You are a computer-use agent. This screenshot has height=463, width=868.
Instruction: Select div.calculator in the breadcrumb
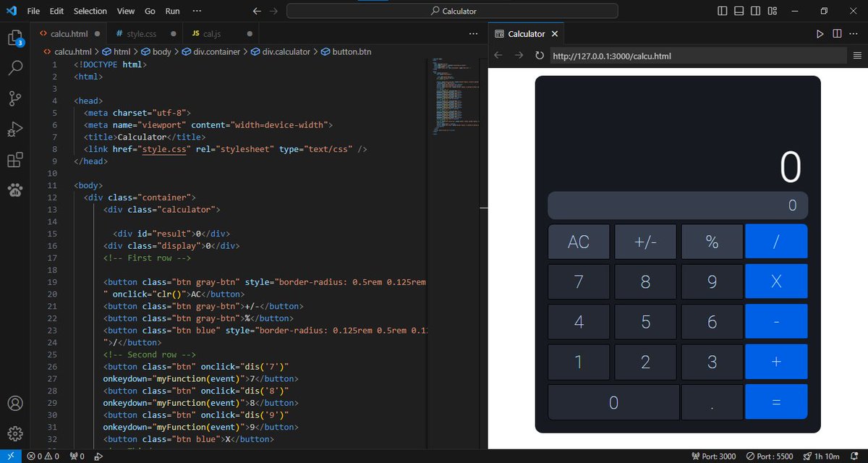[280, 51]
